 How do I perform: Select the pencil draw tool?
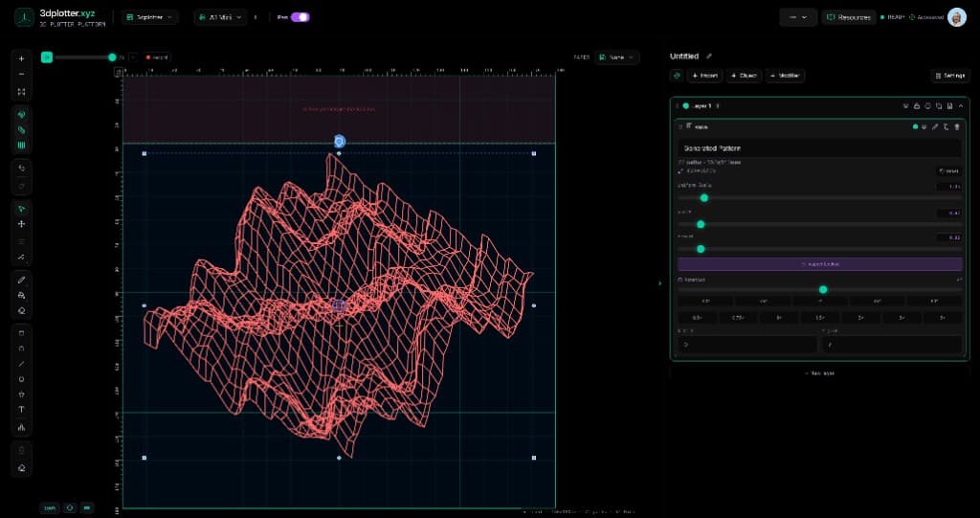click(x=22, y=280)
